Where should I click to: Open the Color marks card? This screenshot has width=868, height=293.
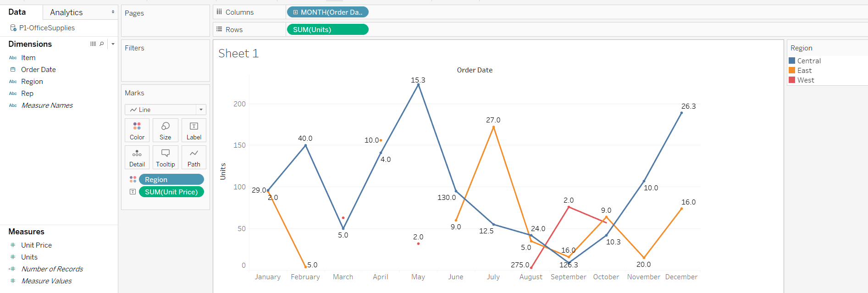coord(137,130)
